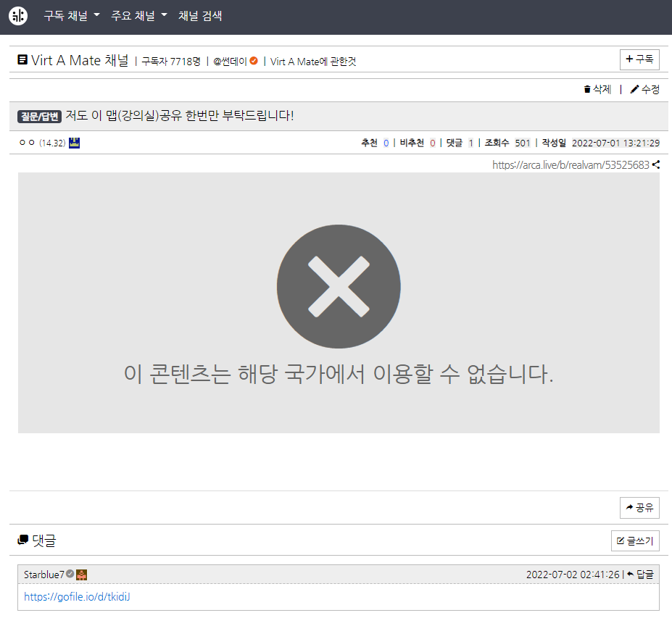Click the 비추천 count 0

[x=433, y=143]
